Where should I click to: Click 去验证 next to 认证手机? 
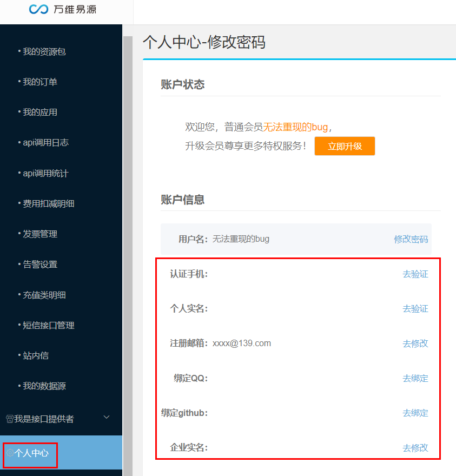pyautogui.click(x=415, y=274)
